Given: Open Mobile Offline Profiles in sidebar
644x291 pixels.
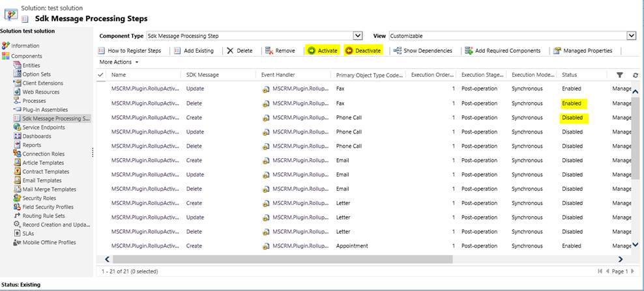Looking at the screenshot, I should point(49,242).
